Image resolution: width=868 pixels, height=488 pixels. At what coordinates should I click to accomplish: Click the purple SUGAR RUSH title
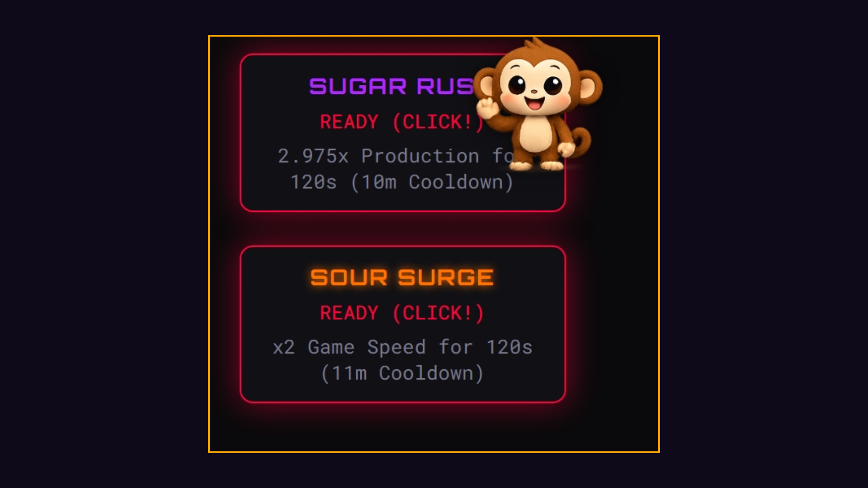point(392,86)
